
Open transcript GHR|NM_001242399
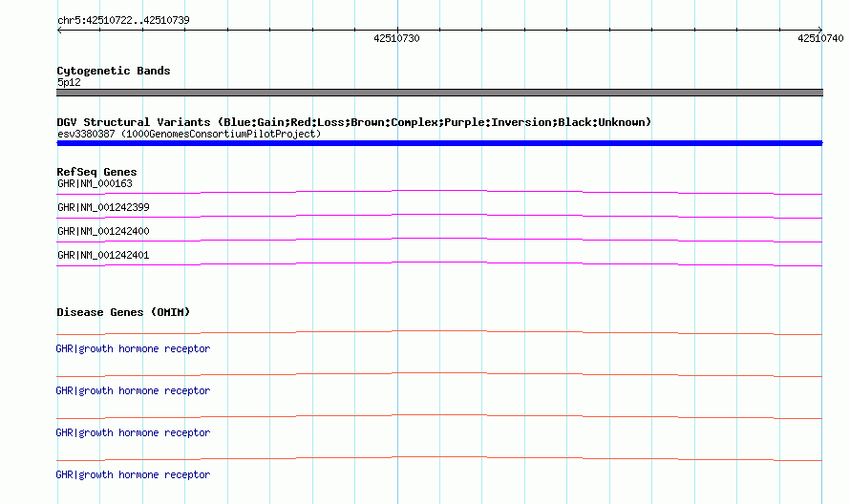click(103, 207)
